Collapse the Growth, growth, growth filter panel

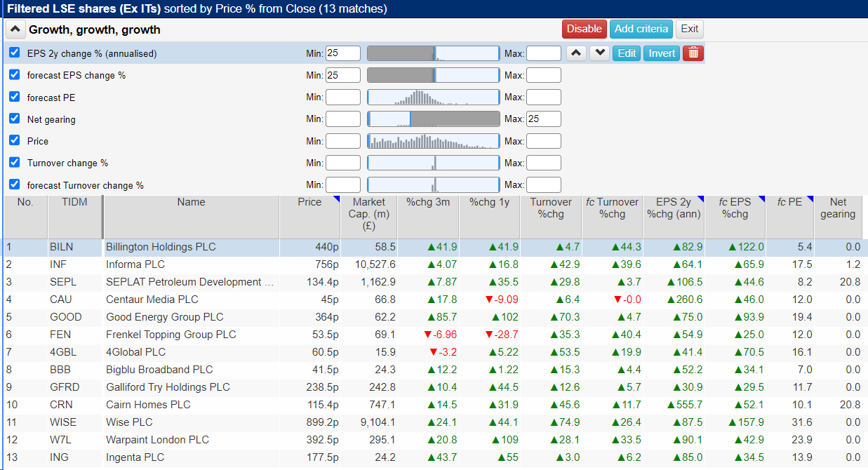point(15,29)
